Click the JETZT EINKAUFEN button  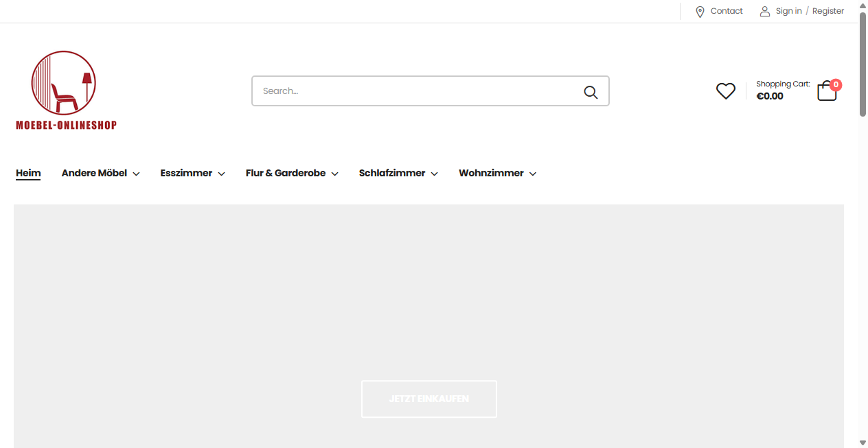429,399
